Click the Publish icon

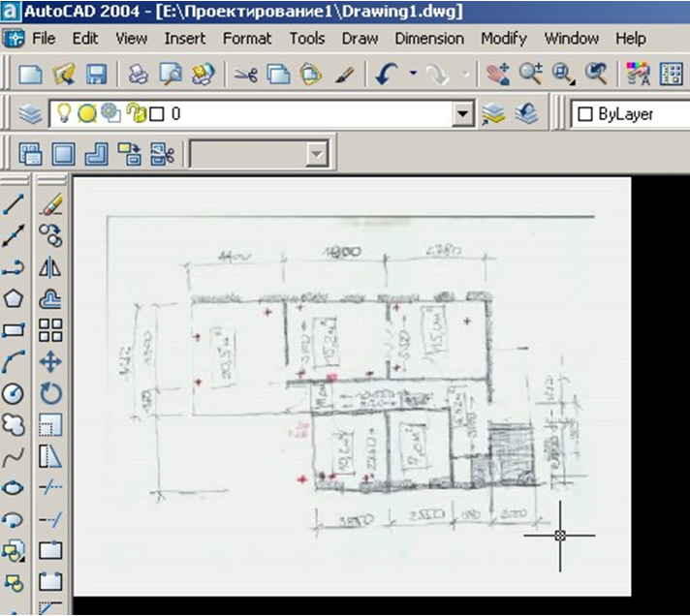click(203, 74)
